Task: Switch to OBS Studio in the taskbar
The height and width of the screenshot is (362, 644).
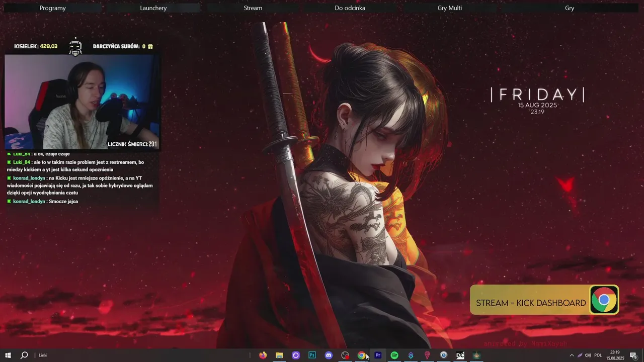Action: pos(345,355)
